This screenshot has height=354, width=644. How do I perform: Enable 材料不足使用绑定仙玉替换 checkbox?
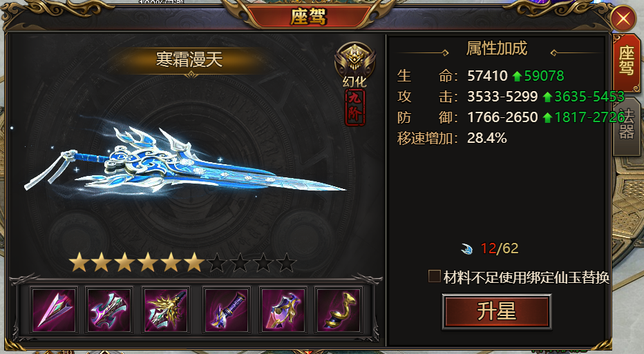click(x=434, y=276)
